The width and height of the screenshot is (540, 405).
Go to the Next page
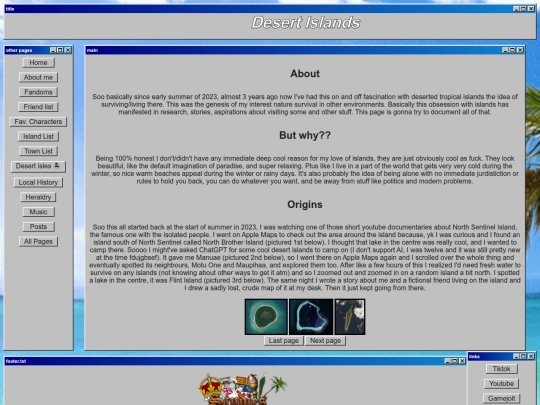(325, 341)
